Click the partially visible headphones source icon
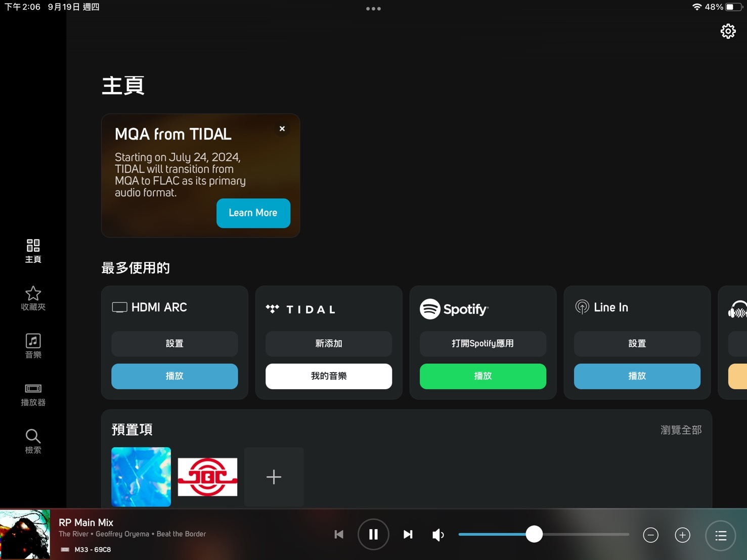Image resolution: width=747 pixels, height=560 pixels. 737,309
